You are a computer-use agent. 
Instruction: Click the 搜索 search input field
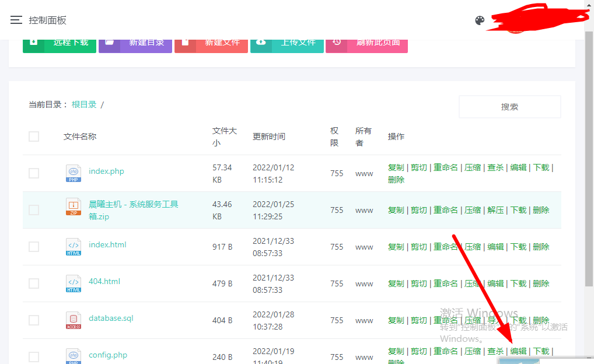pos(509,107)
